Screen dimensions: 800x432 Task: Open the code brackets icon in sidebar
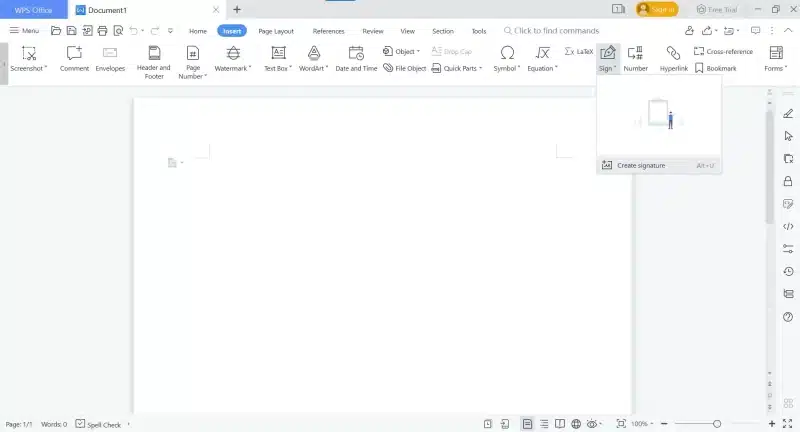(x=788, y=226)
